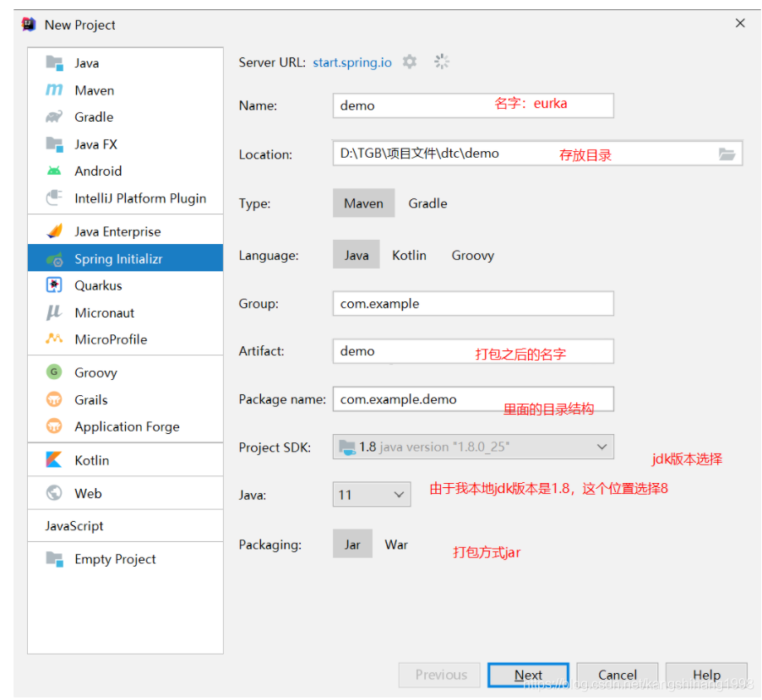Click the green Groovy G icon
Viewport: 762px width, 700px height.
point(54,372)
